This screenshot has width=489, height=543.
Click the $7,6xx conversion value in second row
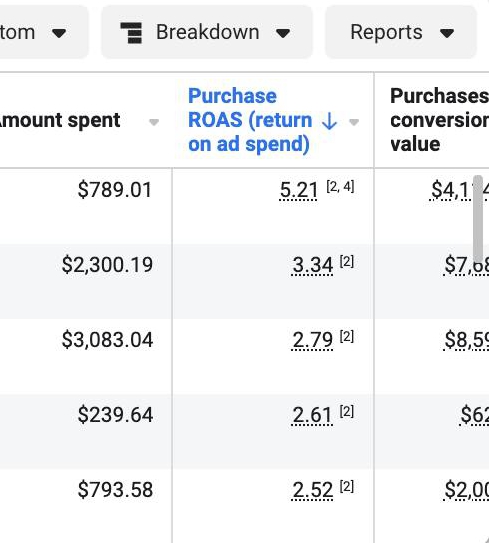coord(466,265)
